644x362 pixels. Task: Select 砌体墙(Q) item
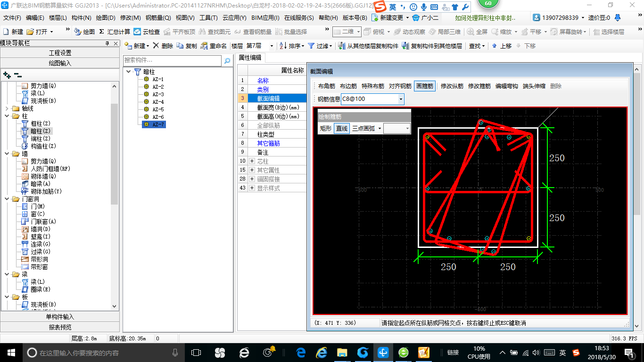coord(39,176)
